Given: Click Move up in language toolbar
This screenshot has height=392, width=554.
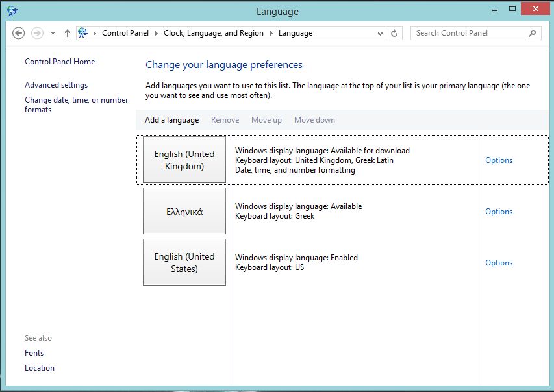Looking at the screenshot, I should tap(266, 120).
